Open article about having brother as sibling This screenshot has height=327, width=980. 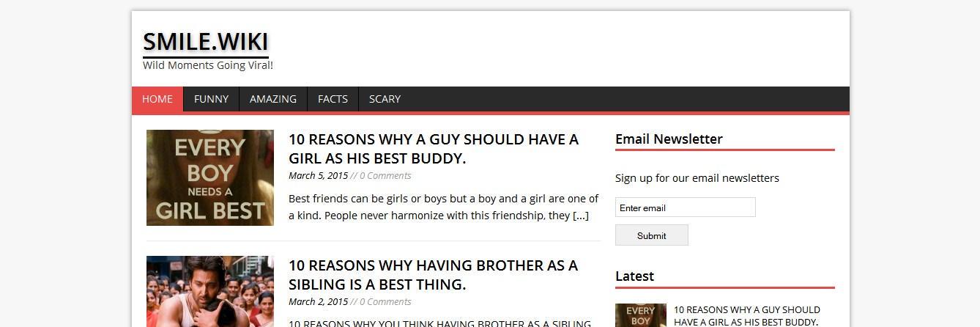coord(433,274)
